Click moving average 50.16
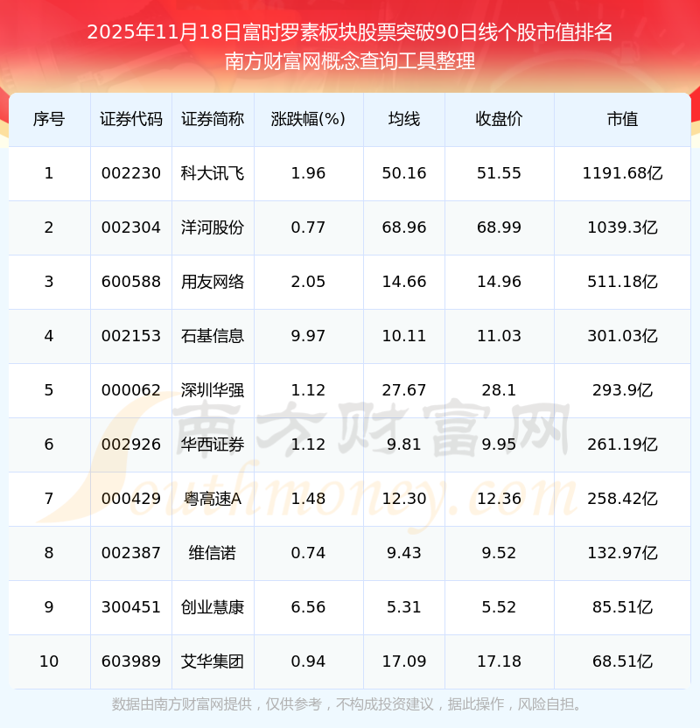The width and height of the screenshot is (700, 728). [404, 173]
